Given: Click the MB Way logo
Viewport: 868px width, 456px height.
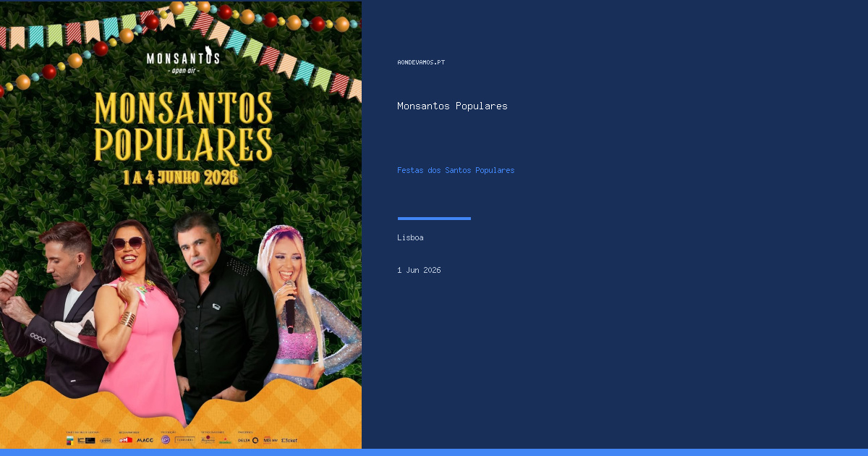Looking at the screenshot, I should pos(270,440).
